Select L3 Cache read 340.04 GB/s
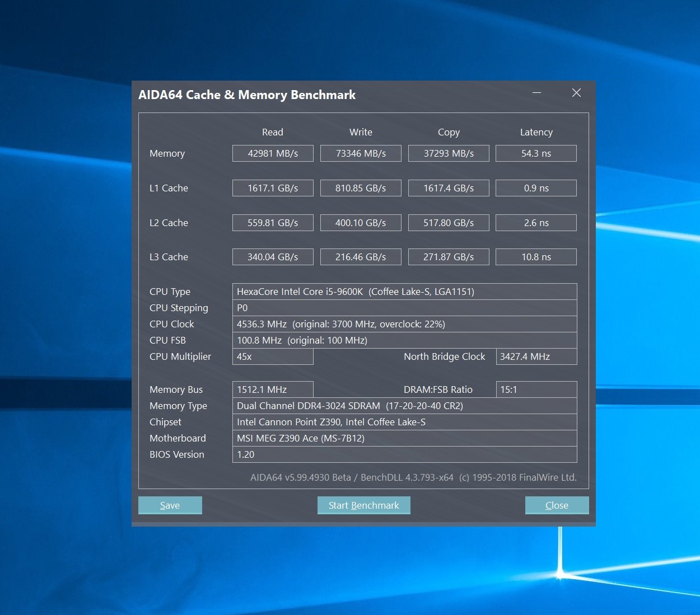The height and width of the screenshot is (615, 700). pos(273,257)
